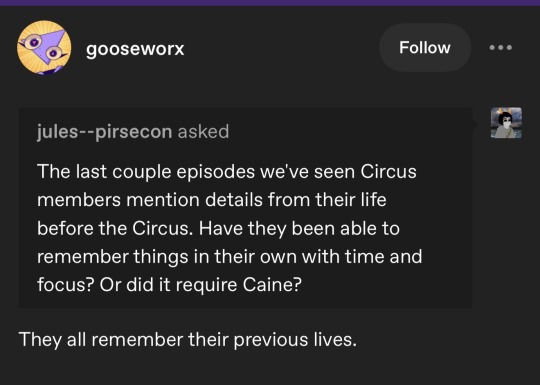
Task: Click the purple header bar at the top
Action: pyautogui.click(x=270, y=3)
